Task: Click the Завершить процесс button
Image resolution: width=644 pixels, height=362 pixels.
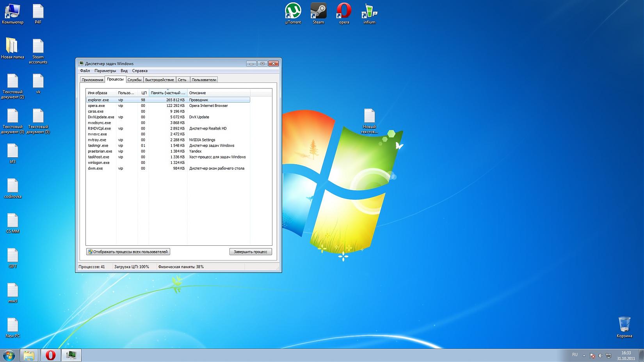Action: [x=250, y=252]
